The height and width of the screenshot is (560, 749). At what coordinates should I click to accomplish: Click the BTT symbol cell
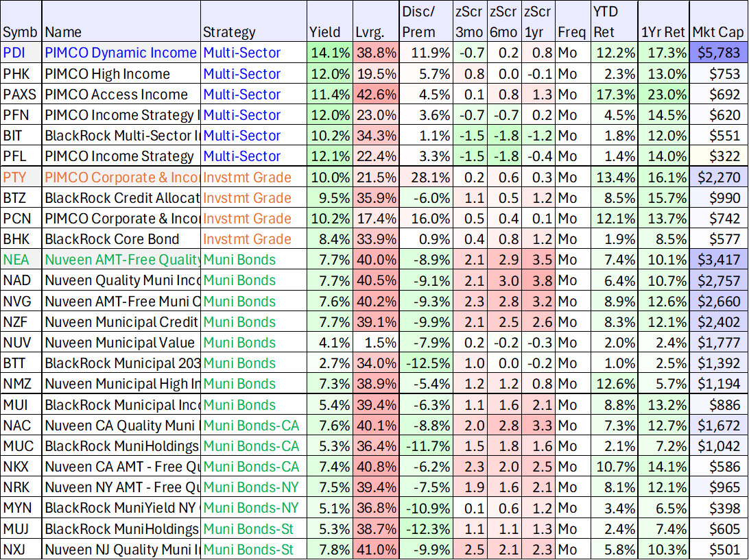coord(21,363)
